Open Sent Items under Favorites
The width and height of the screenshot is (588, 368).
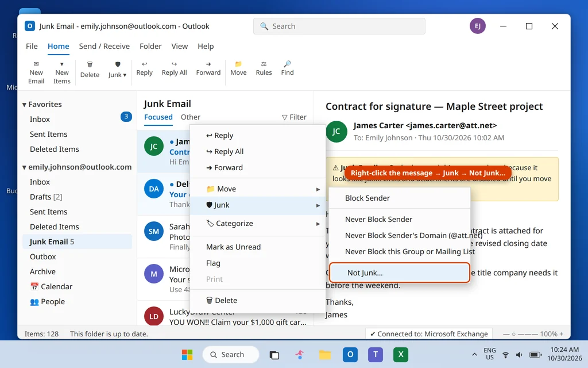[78, 134]
